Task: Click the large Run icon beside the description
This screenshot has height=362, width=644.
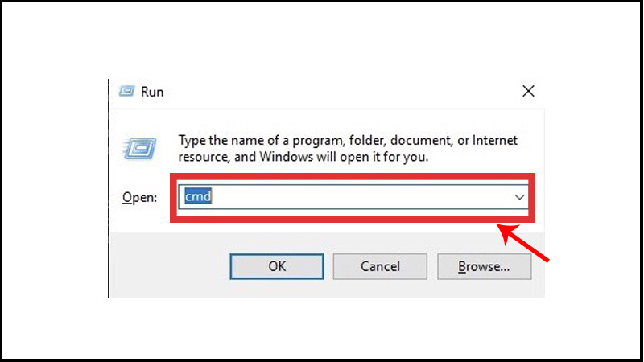Action: click(139, 148)
